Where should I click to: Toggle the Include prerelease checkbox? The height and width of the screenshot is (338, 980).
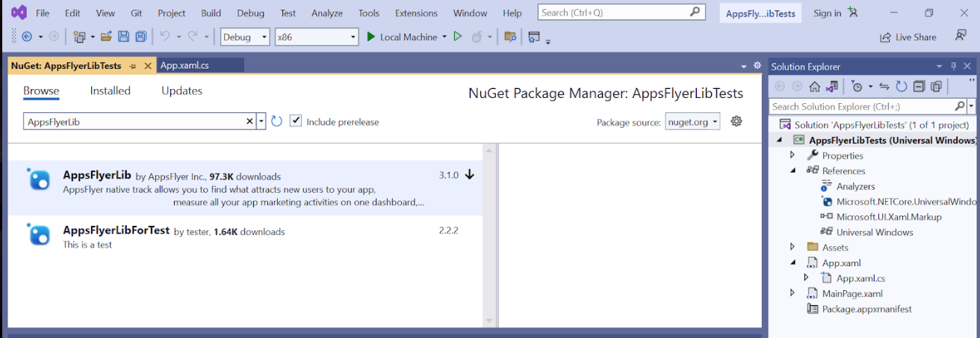point(296,121)
